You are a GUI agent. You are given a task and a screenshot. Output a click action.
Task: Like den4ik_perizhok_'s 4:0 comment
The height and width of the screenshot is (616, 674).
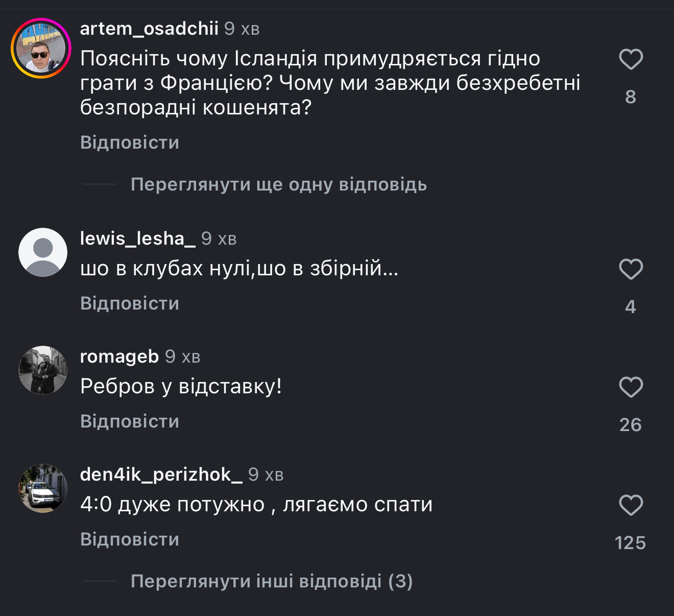(631, 505)
